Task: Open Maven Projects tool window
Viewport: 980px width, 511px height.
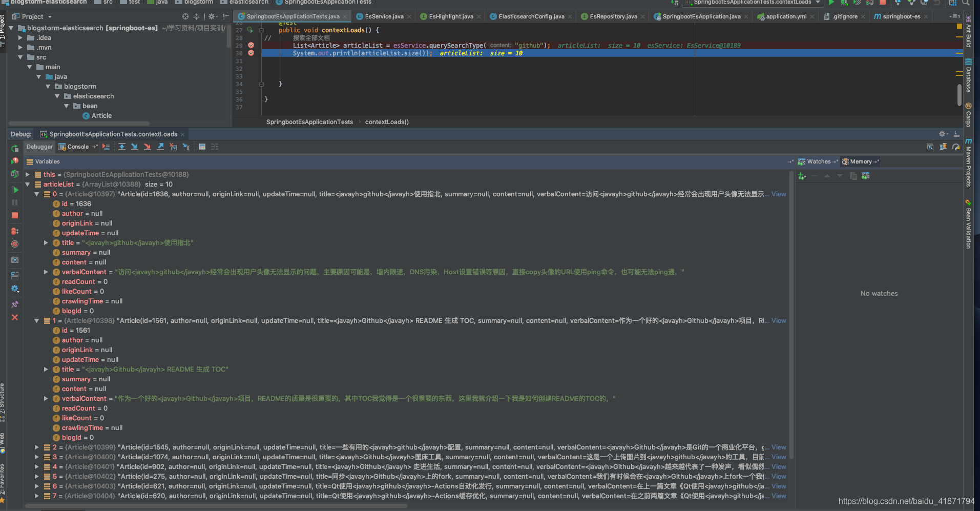Action: pos(968,162)
